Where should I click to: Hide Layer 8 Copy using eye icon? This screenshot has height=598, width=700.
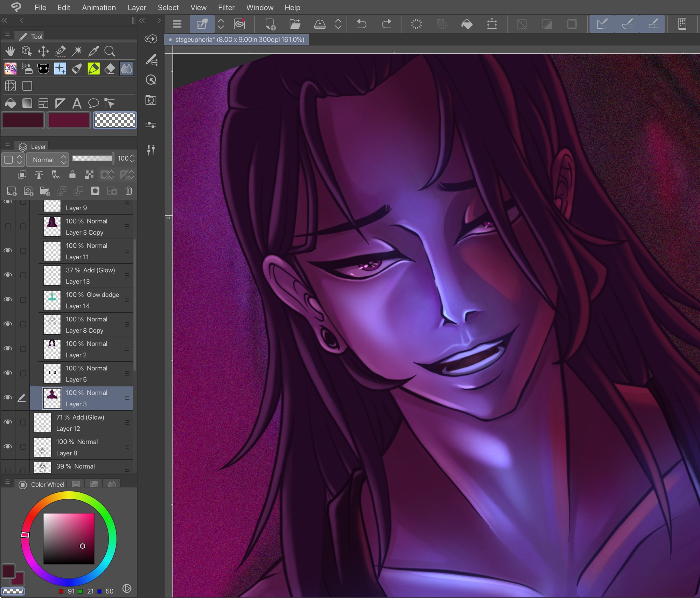pos(8,324)
